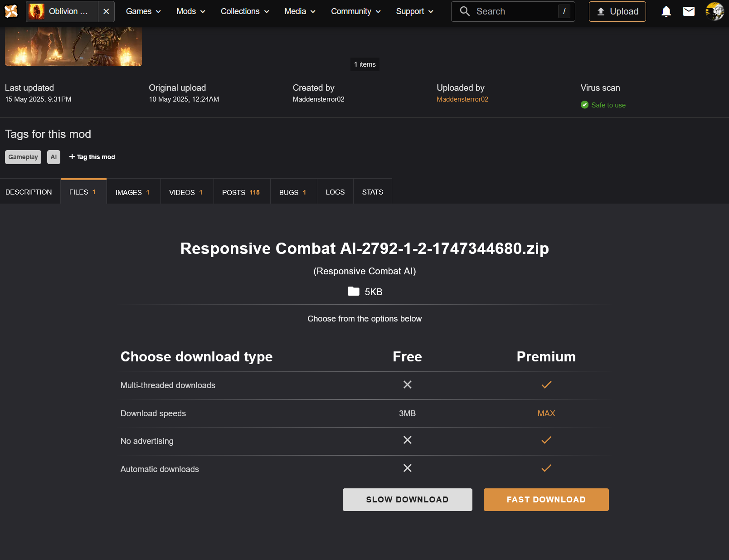Image resolution: width=729 pixels, height=560 pixels.
Task: Open uploader Maddensterror02 profile link
Action: (462, 99)
